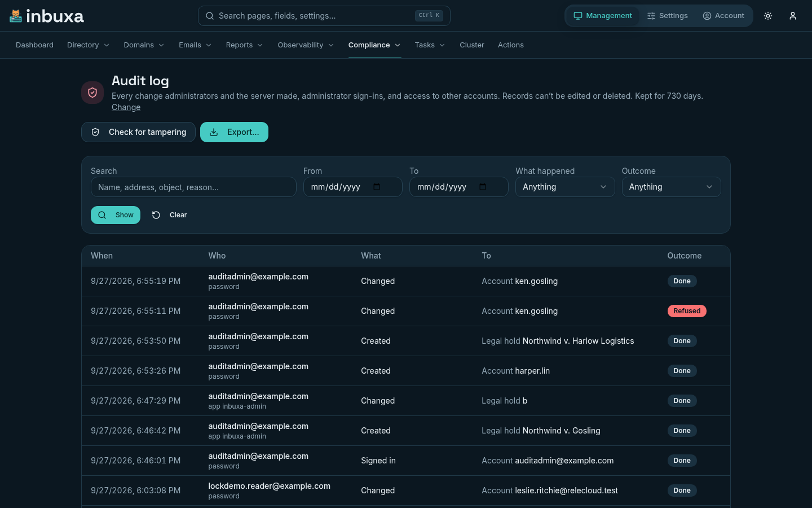This screenshot has height=508, width=812.
Task: Click the inbuxa cat logo icon
Action: pos(16,16)
